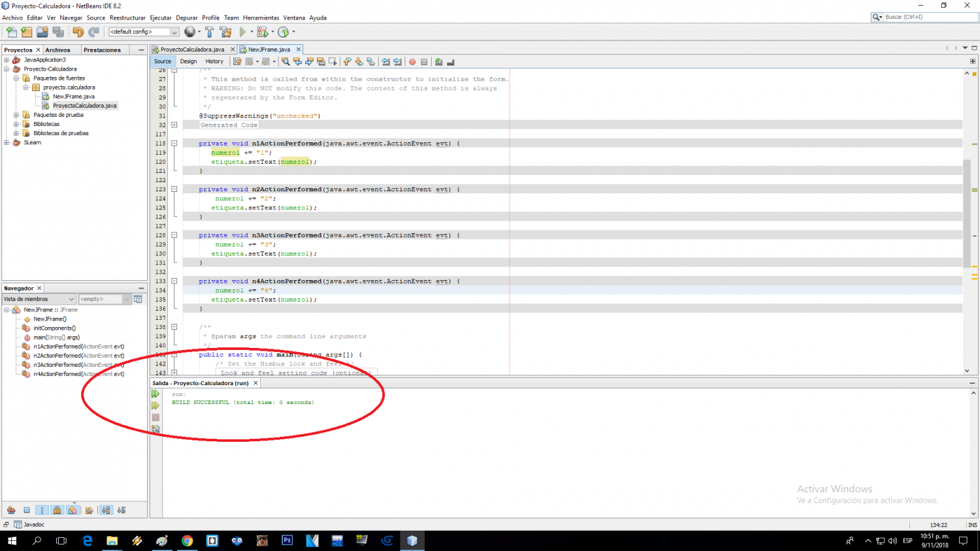The width and height of the screenshot is (980, 551).
Task: Run the project with green play icon
Action: [243, 32]
